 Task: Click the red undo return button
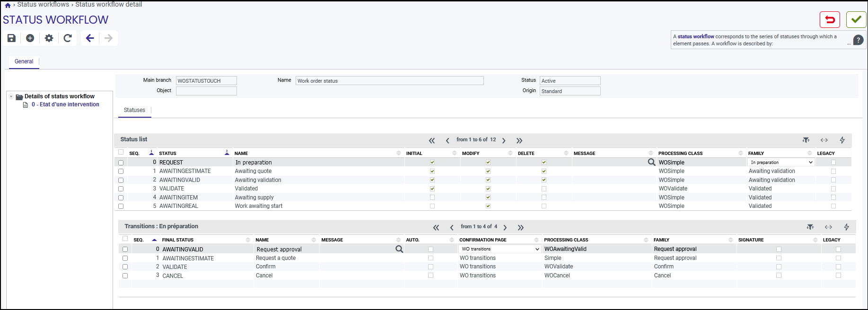[x=830, y=19]
